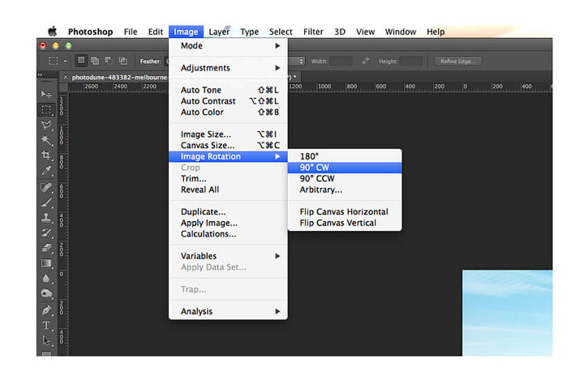The height and width of the screenshot is (388, 588).
Task: Select the Rectangular Marquee tool
Action: 46,109
